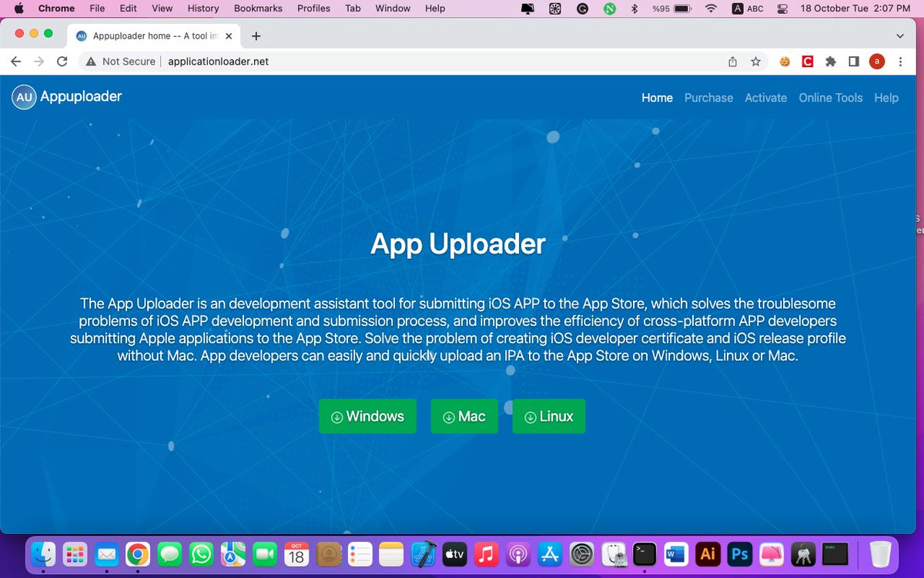Expand the tab search chevron
This screenshot has width=924, height=578.
900,36
